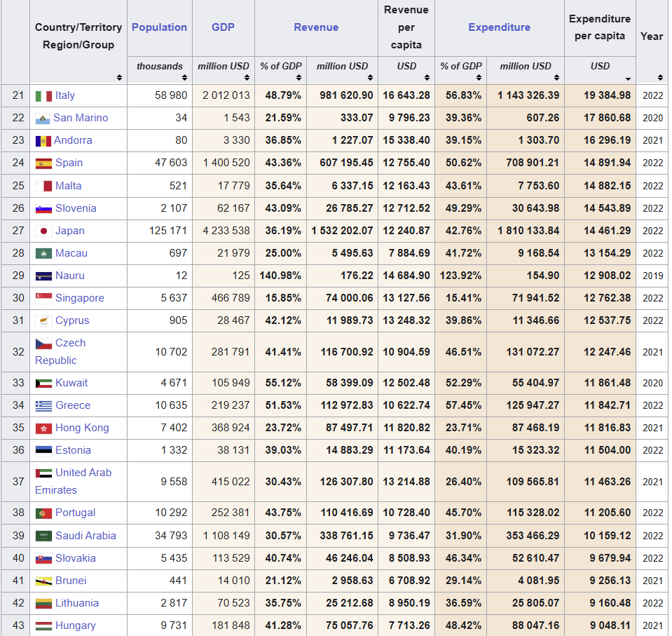The width and height of the screenshot is (672, 636).
Task: Open the United Arab Emirates link
Action: [x=74, y=481]
